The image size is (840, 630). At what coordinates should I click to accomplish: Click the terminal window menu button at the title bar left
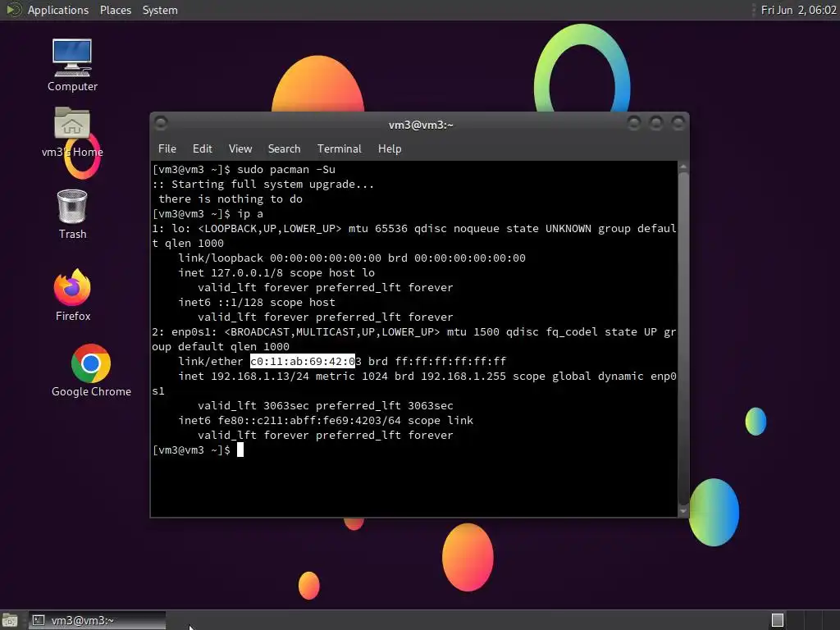pos(161,124)
